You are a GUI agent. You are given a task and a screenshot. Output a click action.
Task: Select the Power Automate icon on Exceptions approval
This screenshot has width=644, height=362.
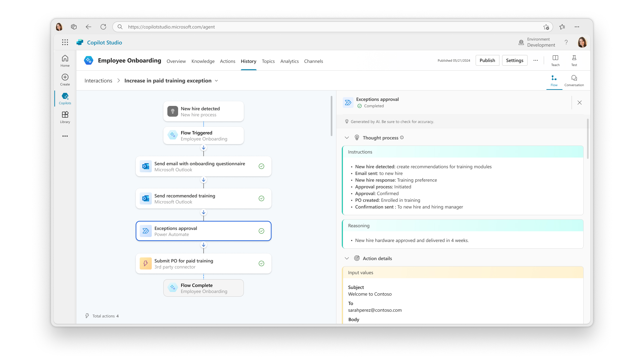(x=146, y=231)
